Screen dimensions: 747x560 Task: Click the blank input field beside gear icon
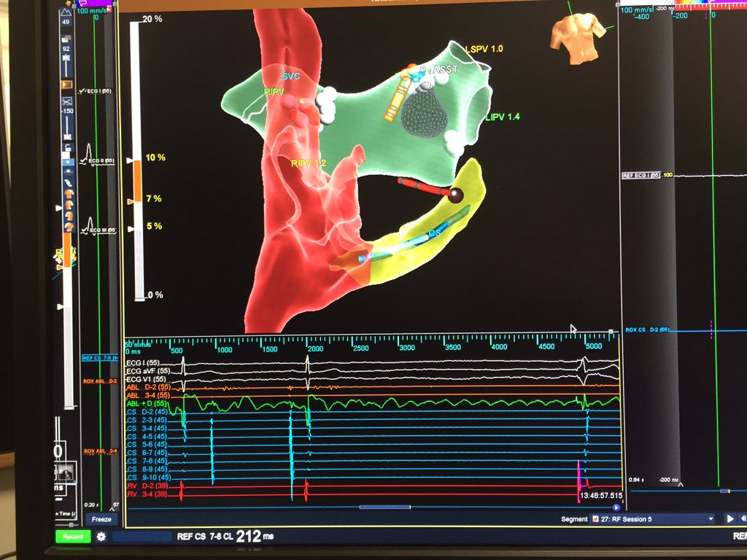point(142,537)
